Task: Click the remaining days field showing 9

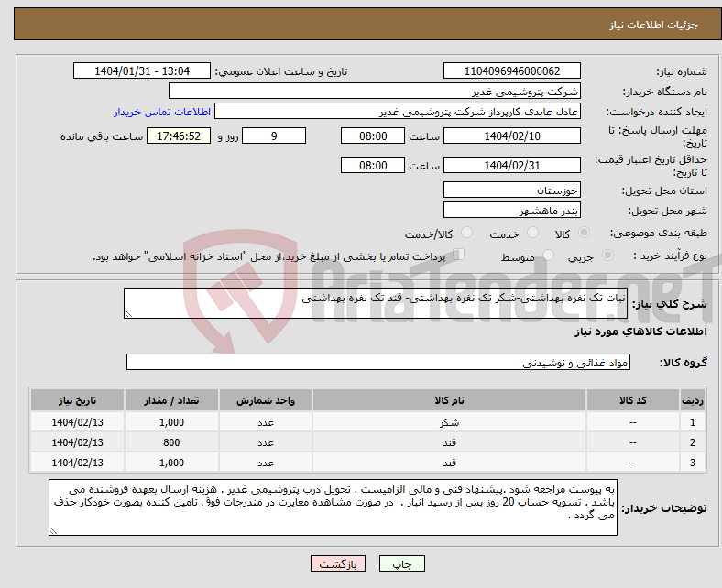Action: click(274, 136)
